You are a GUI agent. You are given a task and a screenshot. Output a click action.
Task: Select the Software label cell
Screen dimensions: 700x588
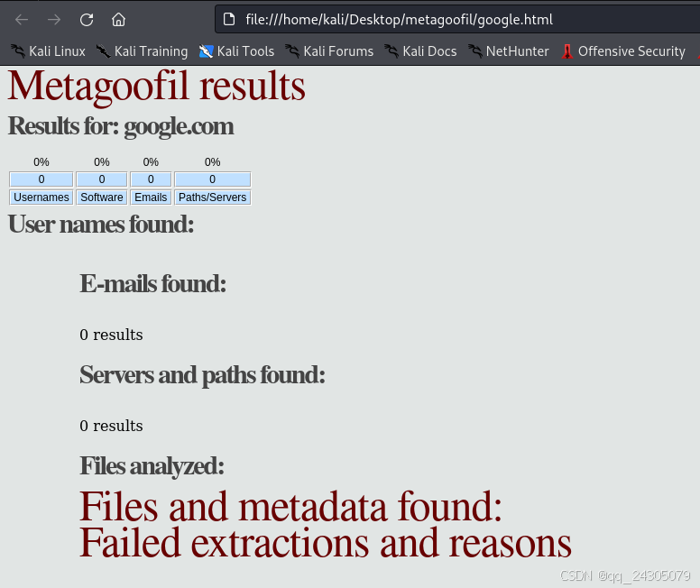102,198
